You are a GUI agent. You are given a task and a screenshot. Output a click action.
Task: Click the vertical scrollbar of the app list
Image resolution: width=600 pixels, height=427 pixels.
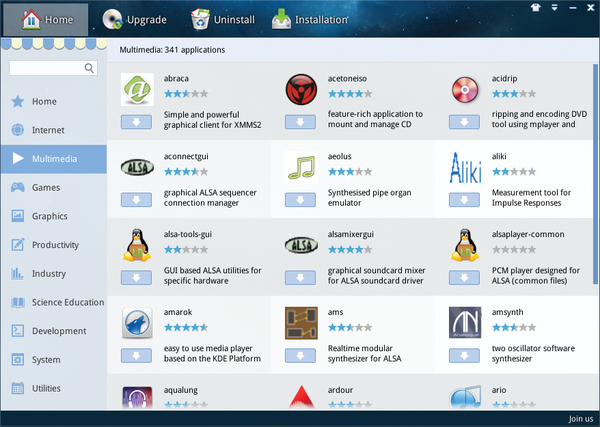(x=595, y=174)
